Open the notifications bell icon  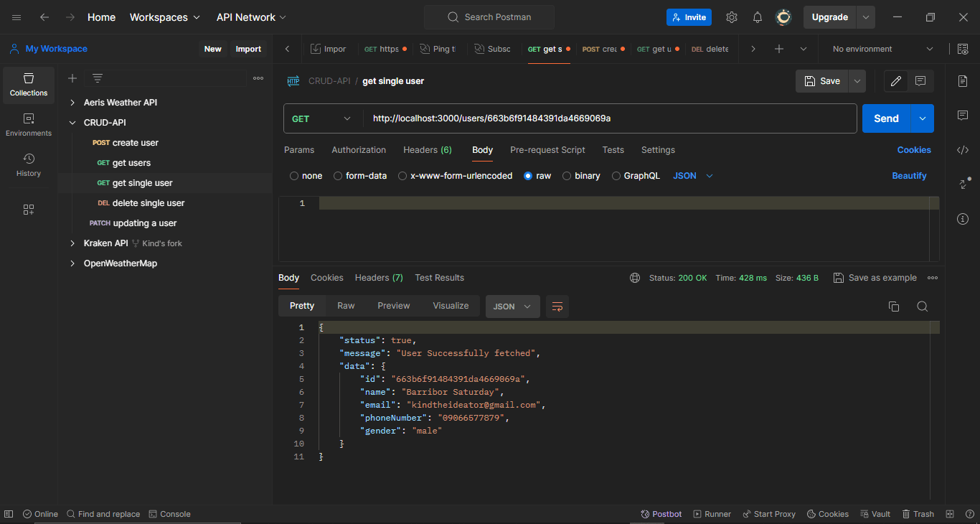click(x=758, y=17)
